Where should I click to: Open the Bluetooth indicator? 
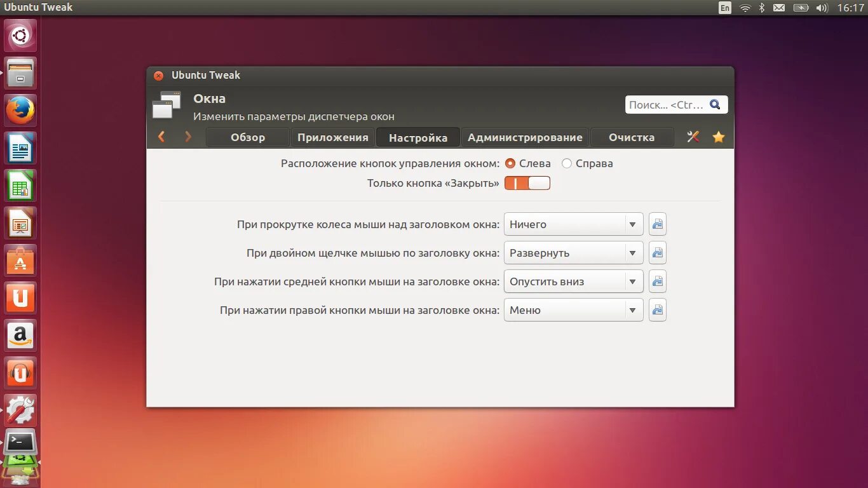pos(762,8)
